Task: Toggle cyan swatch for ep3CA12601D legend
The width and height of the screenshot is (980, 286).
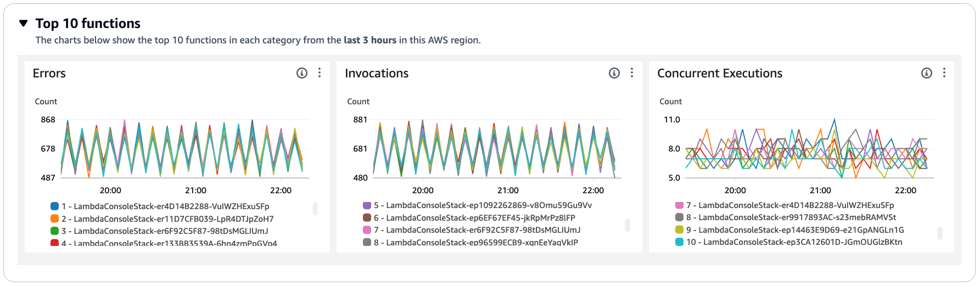Action: [679, 242]
